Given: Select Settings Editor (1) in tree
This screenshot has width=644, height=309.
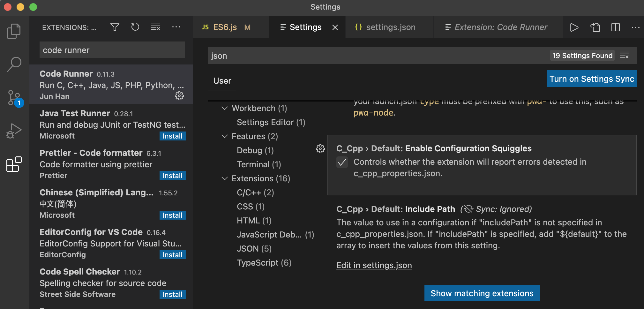Looking at the screenshot, I should 271,122.
